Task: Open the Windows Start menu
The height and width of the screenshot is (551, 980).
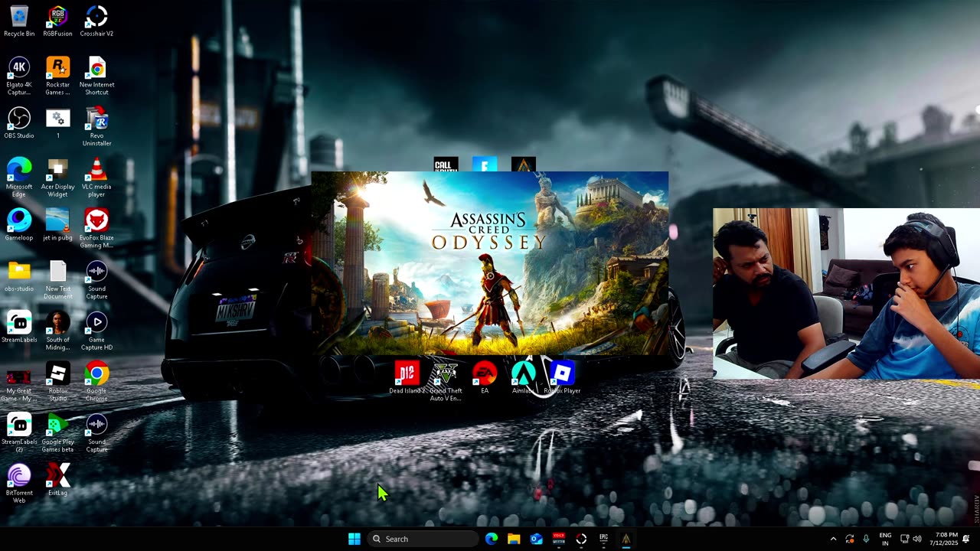Action: coord(354,539)
